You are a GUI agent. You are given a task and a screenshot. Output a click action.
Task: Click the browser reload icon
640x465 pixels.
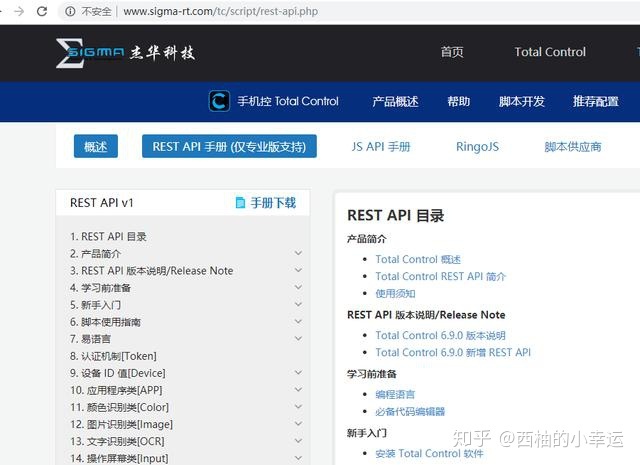pos(42,11)
